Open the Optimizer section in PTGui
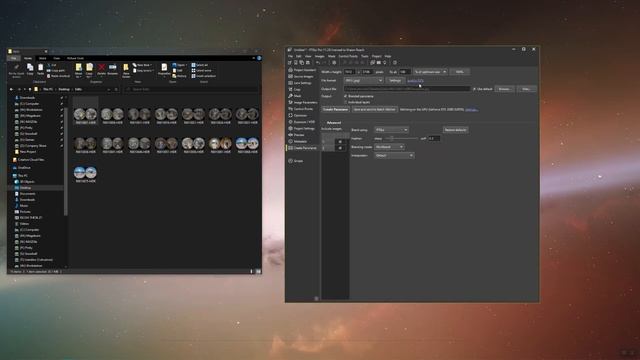This screenshot has height=360, width=640. pyautogui.click(x=298, y=116)
